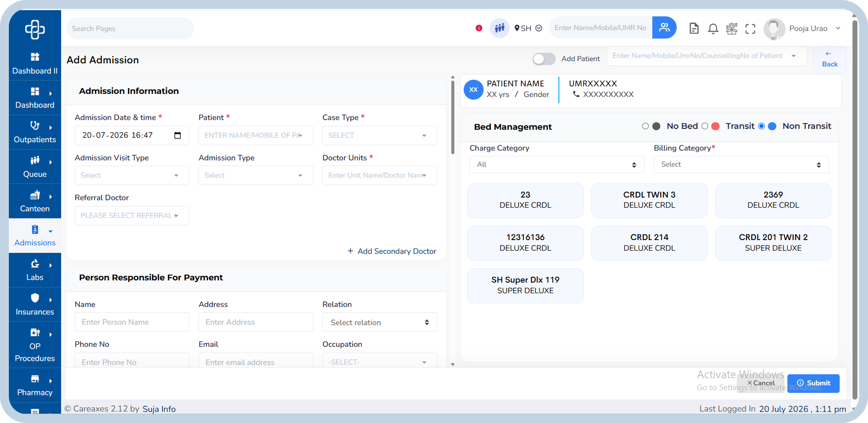
Task: Click the queue people icon in header
Action: 500,28
